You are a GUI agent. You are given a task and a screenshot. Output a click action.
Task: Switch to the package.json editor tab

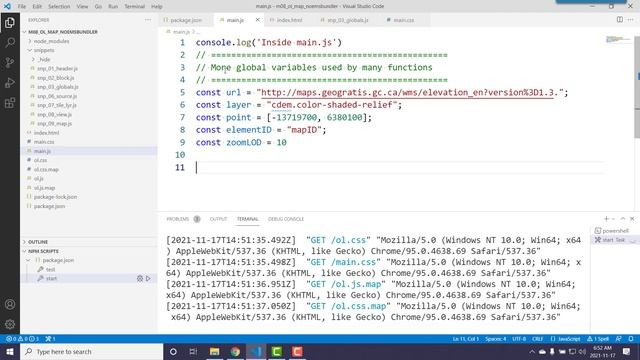[x=186, y=20]
